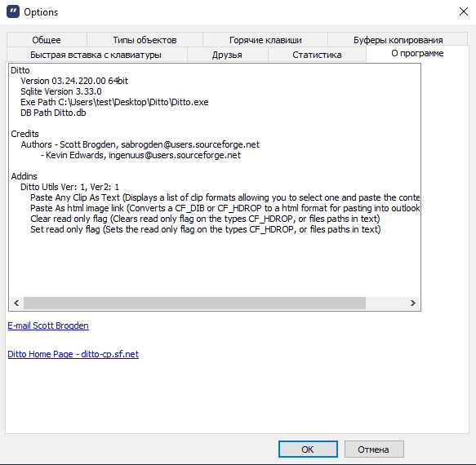Switch to the Друзья tab
Screen dimensions: 476x465
[x=227, y=55]
